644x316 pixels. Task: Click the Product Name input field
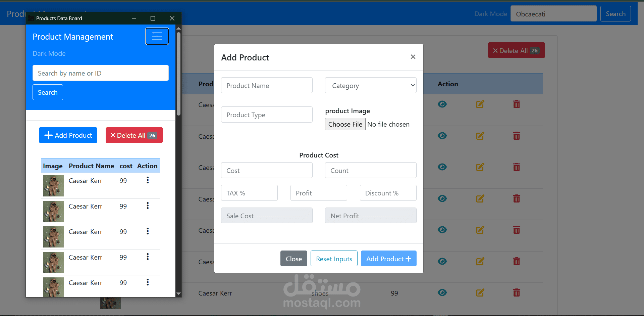(267, 85)
